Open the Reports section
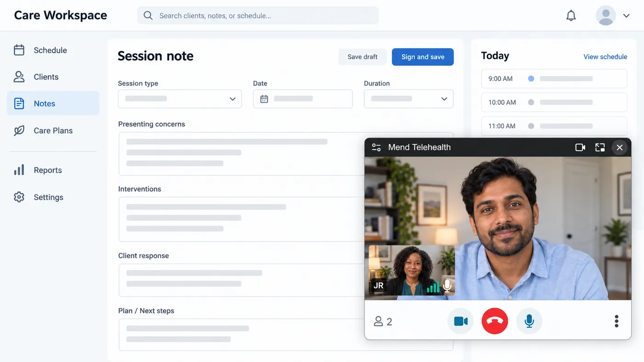 click(53, 170)
